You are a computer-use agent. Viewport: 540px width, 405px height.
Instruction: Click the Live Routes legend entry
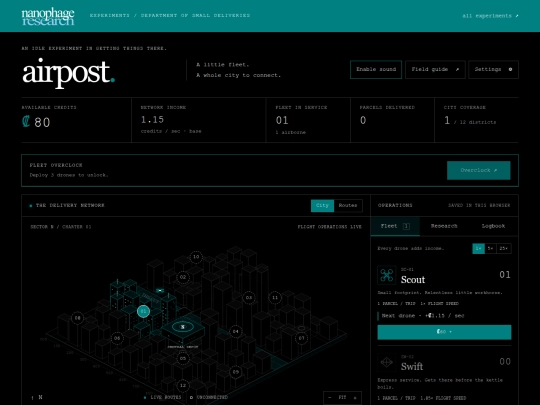(163, 397)
